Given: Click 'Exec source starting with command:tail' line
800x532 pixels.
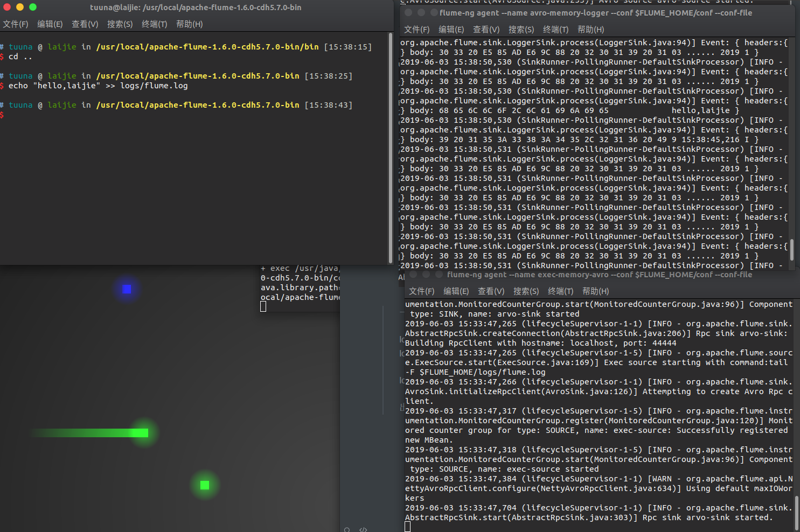Looking at the screenshot, I should pos(695,362).
